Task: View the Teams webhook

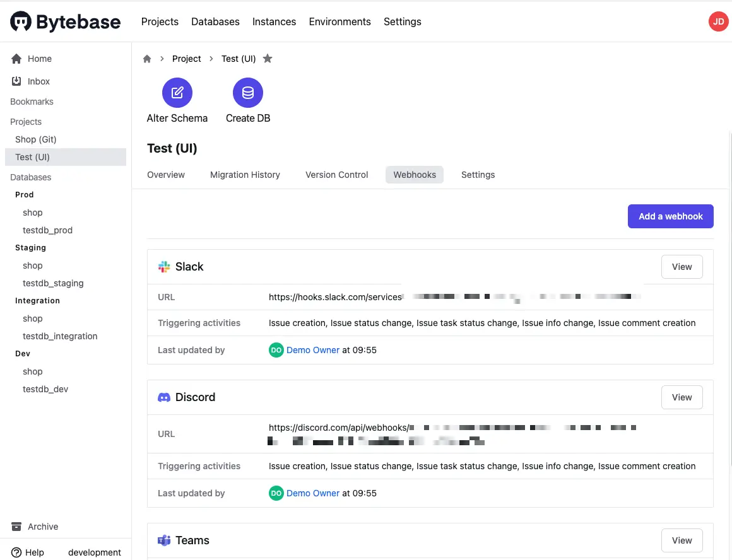Action: coord(682,540)
